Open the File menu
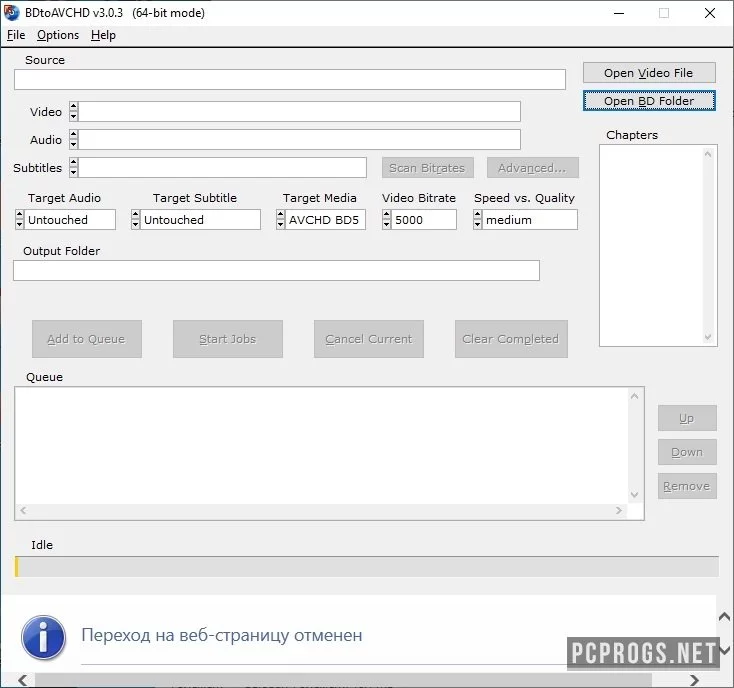 coord(16,35)
